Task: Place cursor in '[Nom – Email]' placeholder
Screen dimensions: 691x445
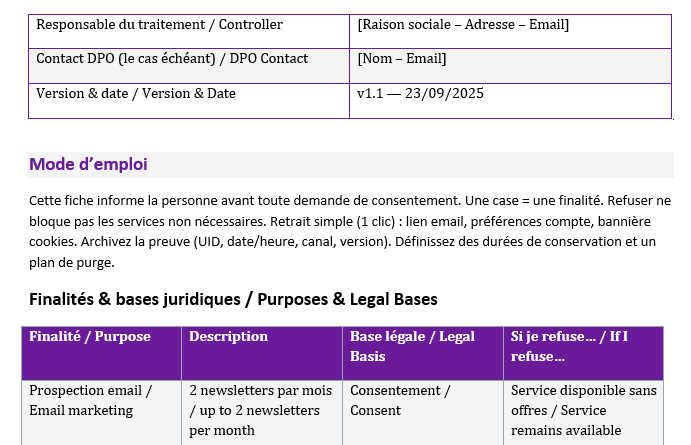Action: click(x=403, y=59)
